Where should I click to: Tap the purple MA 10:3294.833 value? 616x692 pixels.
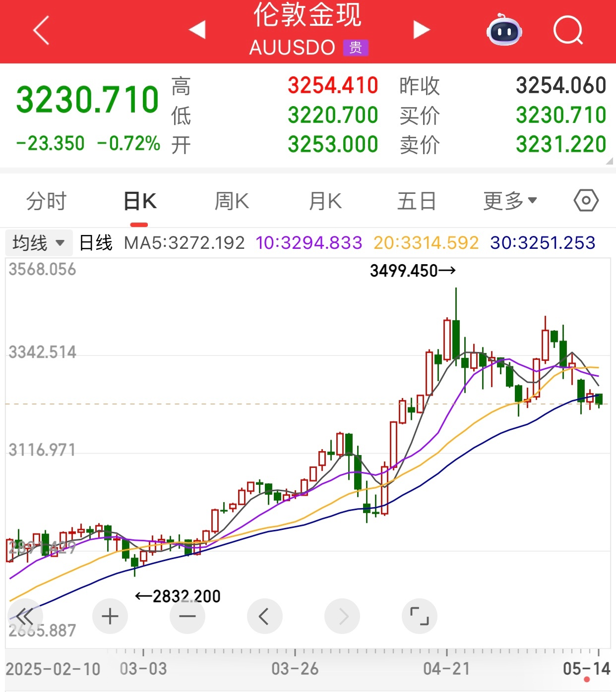click(x=309, y=243)
